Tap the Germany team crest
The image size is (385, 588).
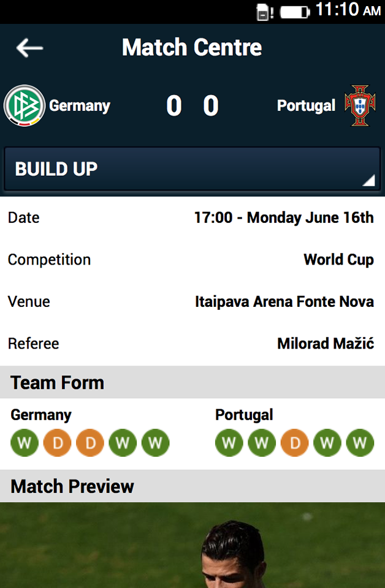pyautogui.click(x=25, y=105)
